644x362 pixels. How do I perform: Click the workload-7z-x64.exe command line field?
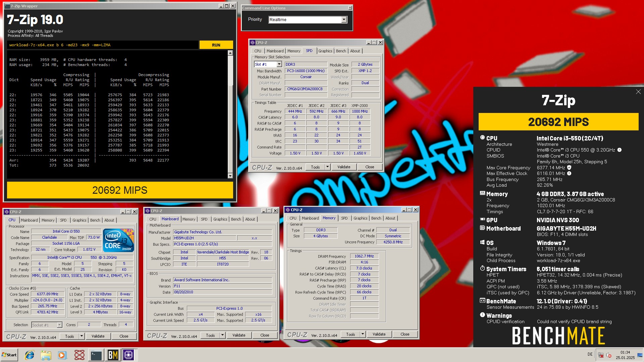(103, 45)
